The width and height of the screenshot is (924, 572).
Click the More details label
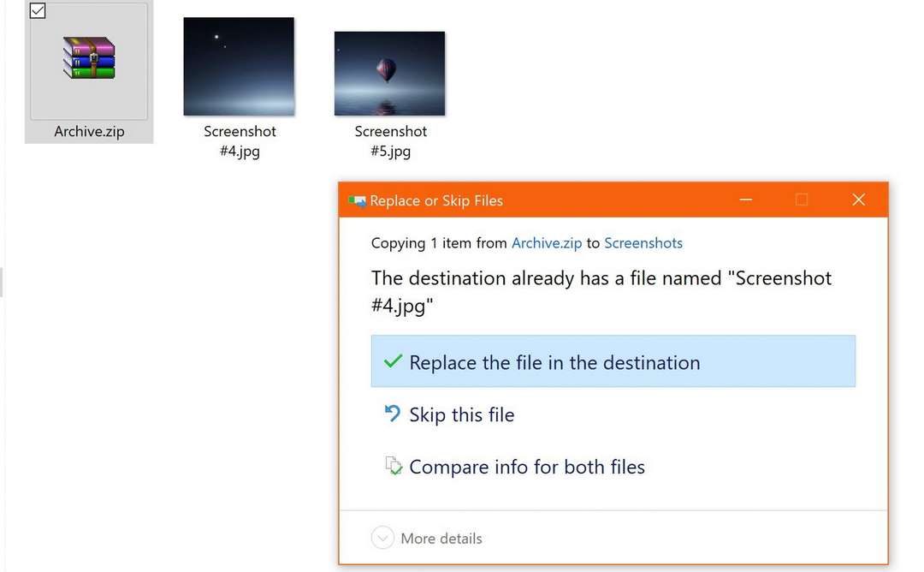441,539
